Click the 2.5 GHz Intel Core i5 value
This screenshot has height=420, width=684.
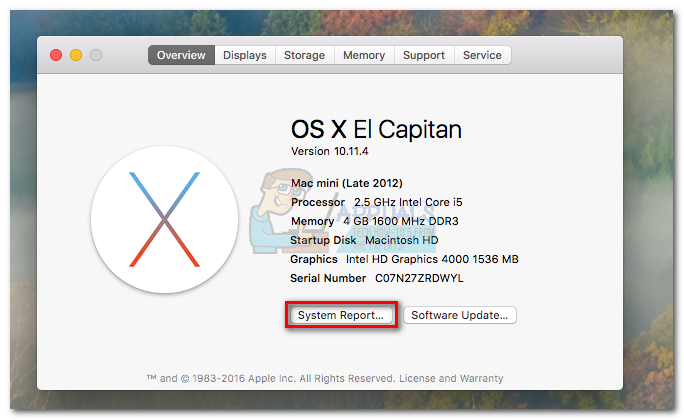408,202
